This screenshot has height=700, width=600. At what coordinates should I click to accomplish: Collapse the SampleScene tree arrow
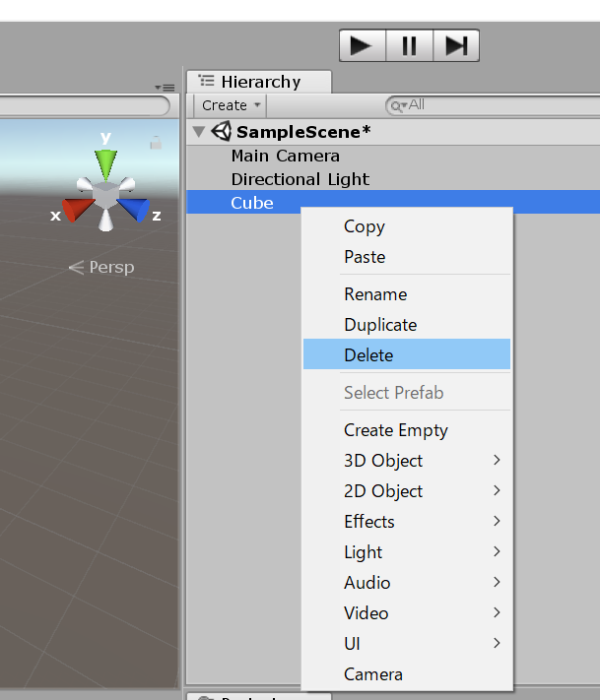coord(199,132)
